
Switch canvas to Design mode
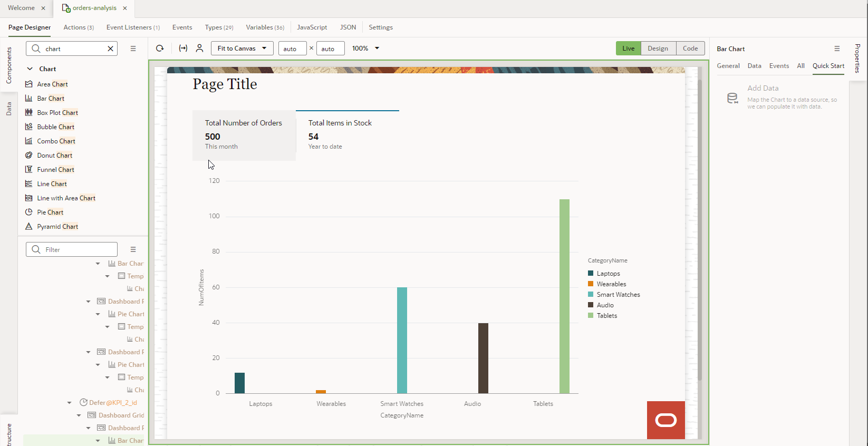[x=658, y=48]
